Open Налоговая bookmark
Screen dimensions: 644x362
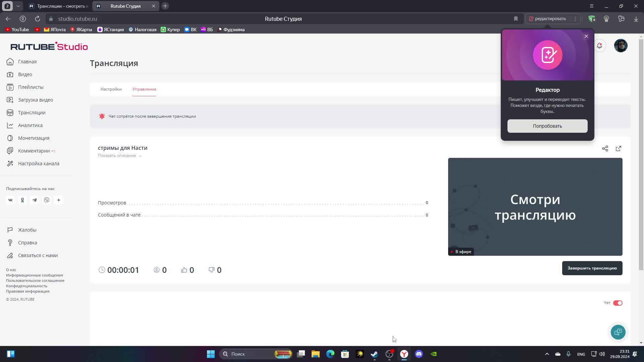[x=143, y=29]
